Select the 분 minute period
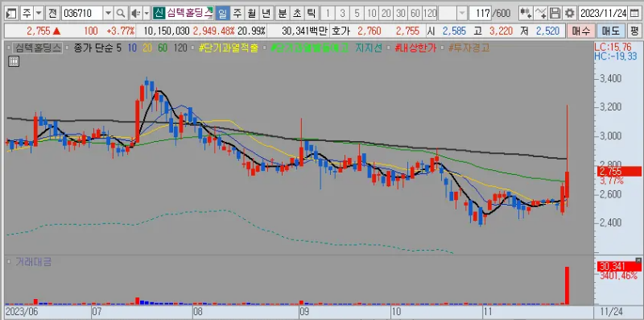The height and width of the screenshot is (320, 644). [x=283, y=14]
